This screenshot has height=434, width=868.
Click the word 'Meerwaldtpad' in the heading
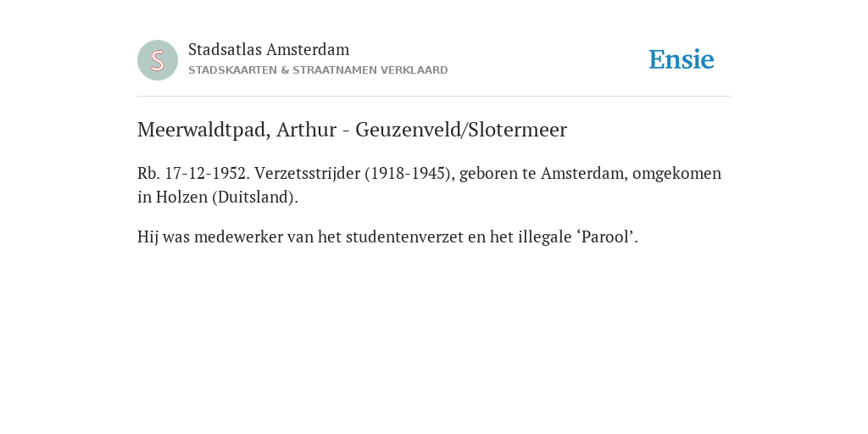[x=203, y=130]
